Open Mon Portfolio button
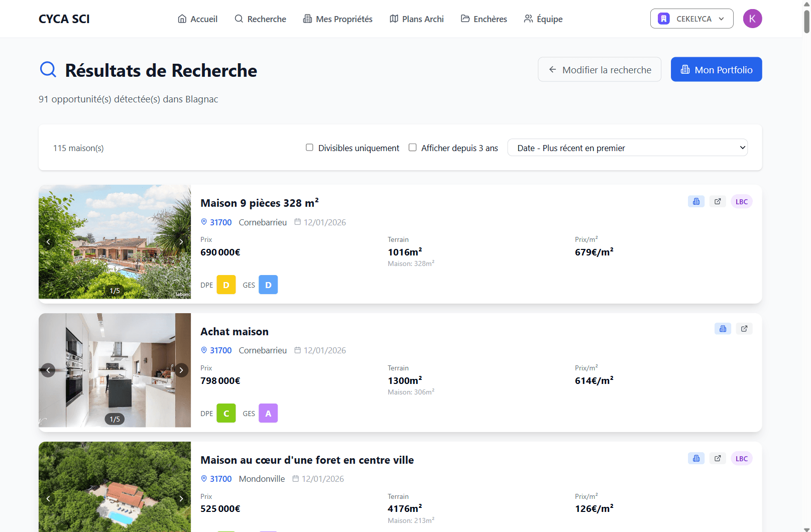 click(x=716, y=70)
